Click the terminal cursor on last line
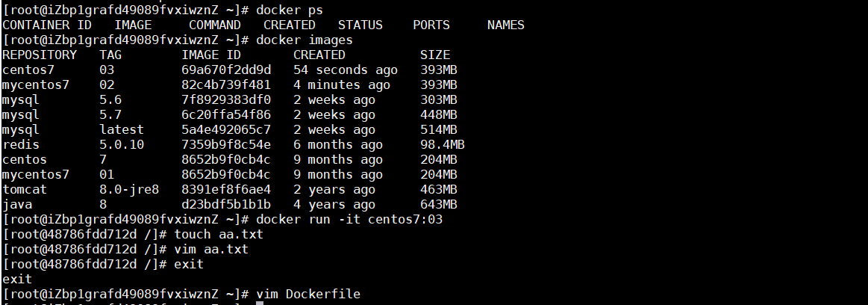 (x=260, y=304)
